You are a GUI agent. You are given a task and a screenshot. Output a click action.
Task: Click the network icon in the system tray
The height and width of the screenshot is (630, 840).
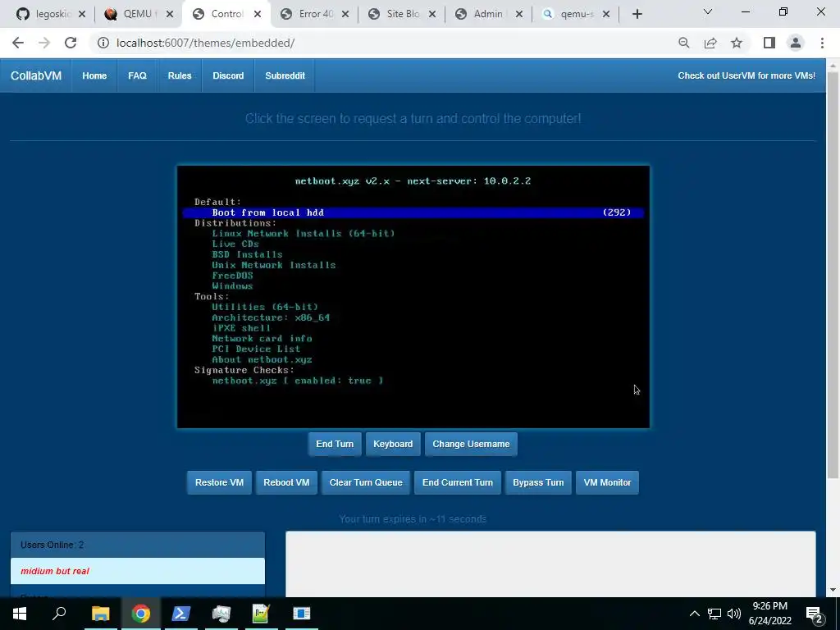pos(714,614)
